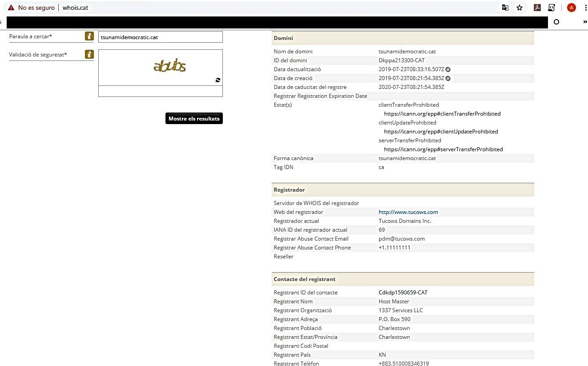
Task: Click the 'Registrant Població' value Charlestown
Action: click(394, 328)
